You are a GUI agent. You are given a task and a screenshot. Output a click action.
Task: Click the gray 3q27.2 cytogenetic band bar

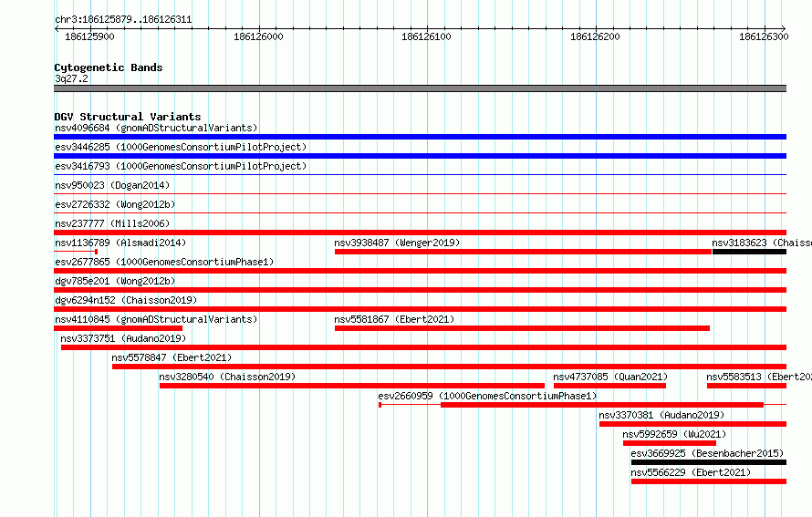420,88
